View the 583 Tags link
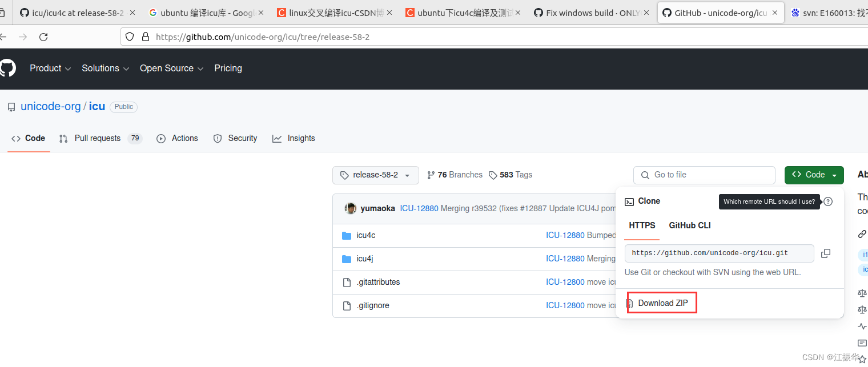The width and height of the screenshot is (868, 367). pos(510,175)
